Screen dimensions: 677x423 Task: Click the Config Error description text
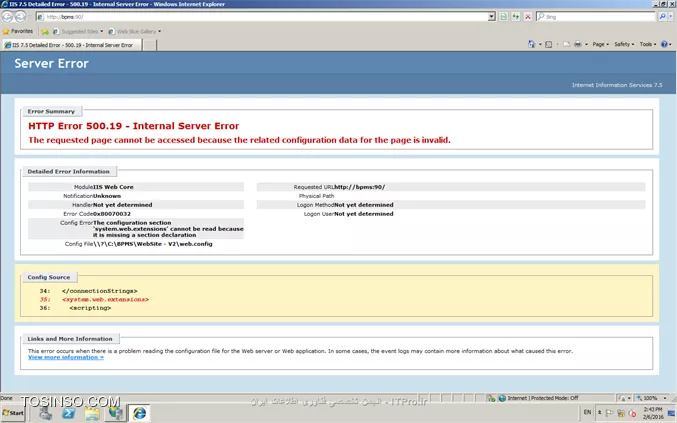pos(168,229)
